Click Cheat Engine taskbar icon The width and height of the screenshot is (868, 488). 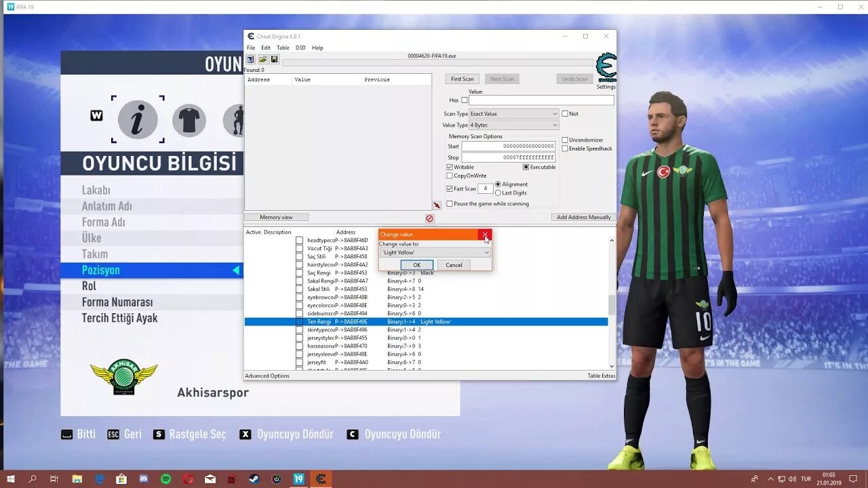321,479
